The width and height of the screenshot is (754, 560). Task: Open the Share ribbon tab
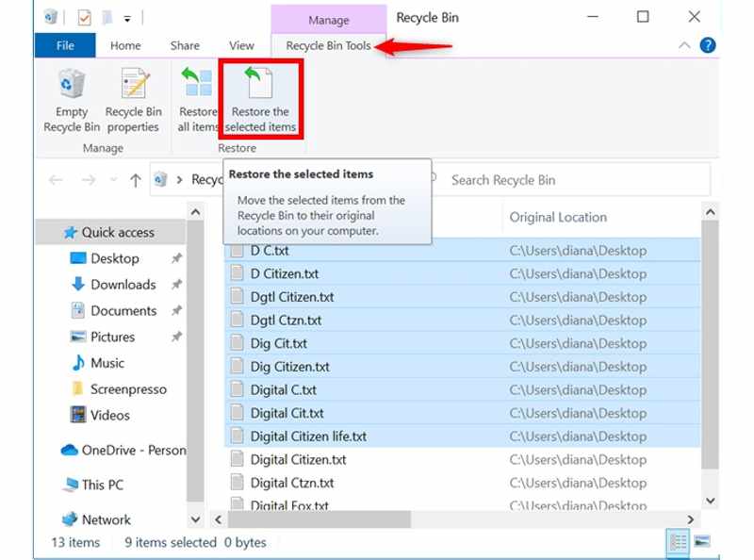(185, 45)
